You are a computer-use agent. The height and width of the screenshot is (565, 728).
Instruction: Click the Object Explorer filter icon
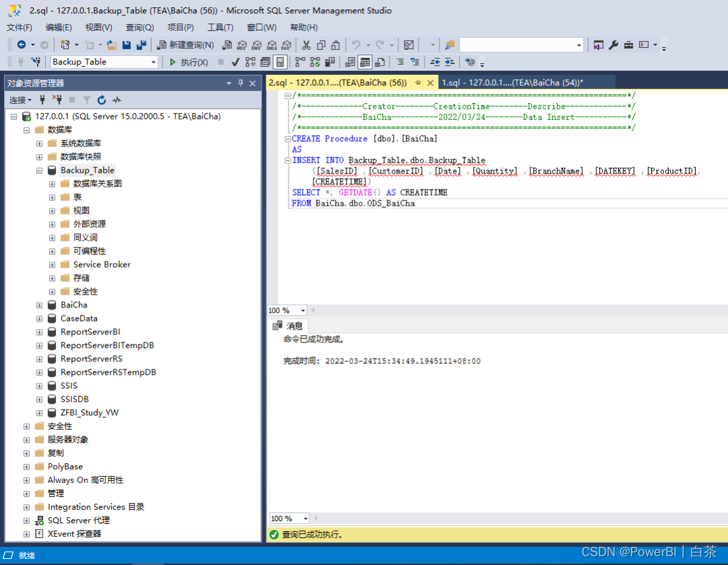point(87,100)
